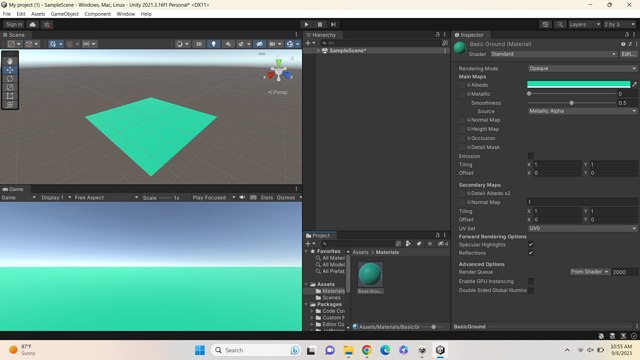
Task: Uncheck Specular Highlights checkbox
Action: pyautogui.click(x=531, y=244)
